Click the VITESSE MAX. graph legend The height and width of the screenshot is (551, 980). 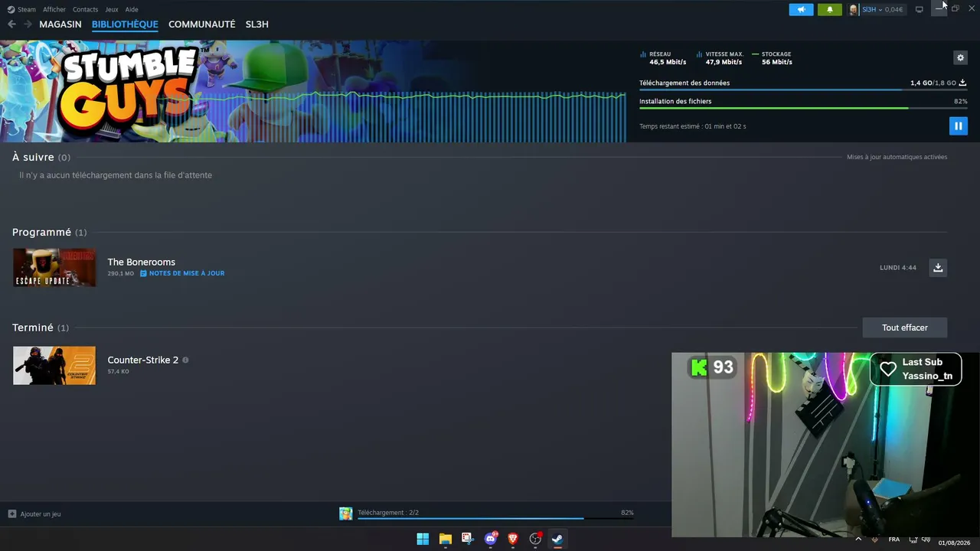(720, 58)
